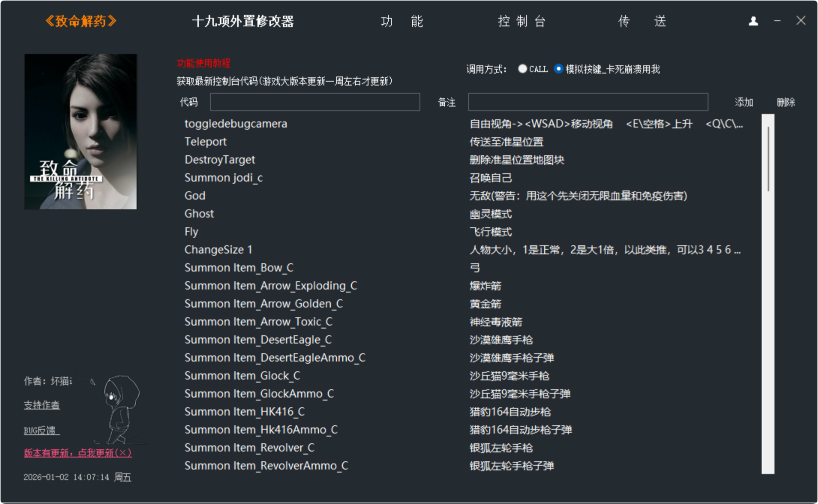
Task: Click the 版本有更新 update link
Action: (x=78, y=453)
